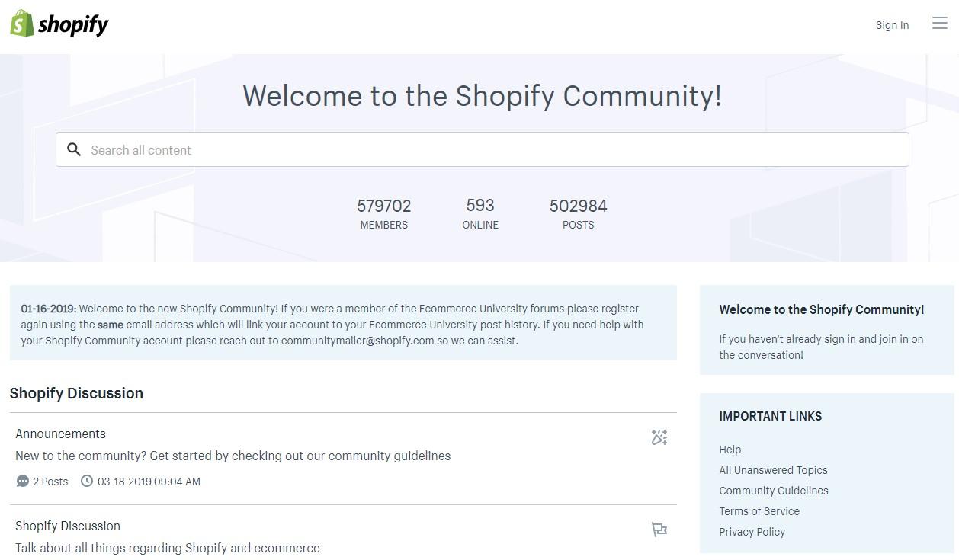Open the Announcements board
The image size is (959, 560).
[x=60, y=434]
